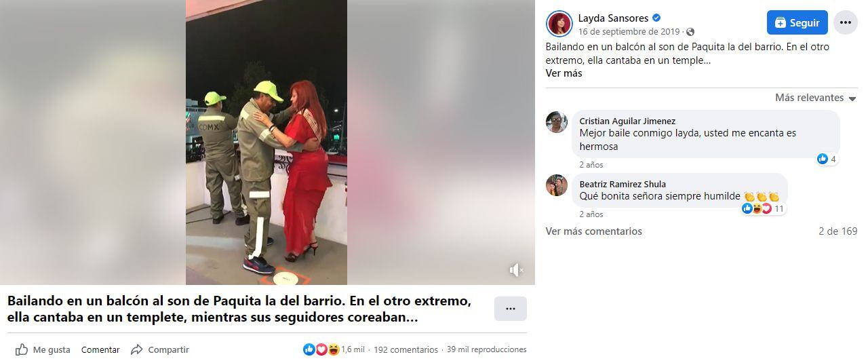This screenshot has height=363, width=868.
Task: Follow Layda Sansores with Seguir button
Action: click(797, 22)
